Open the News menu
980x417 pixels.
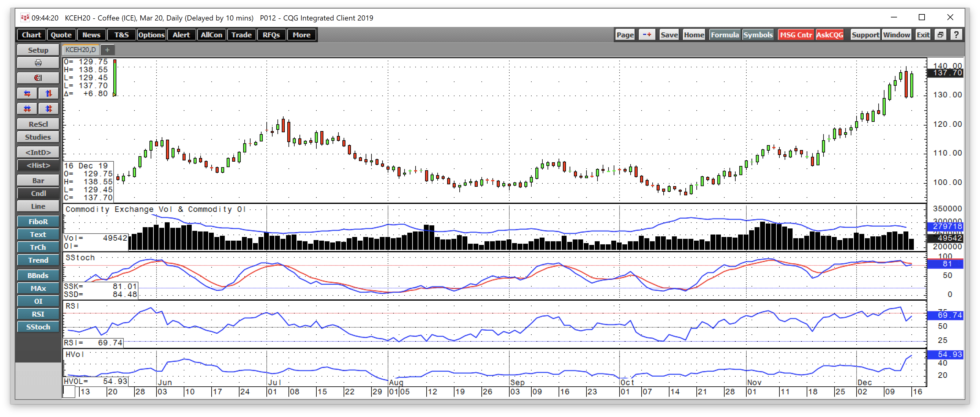pyautogui.click(x=91, y=35)
